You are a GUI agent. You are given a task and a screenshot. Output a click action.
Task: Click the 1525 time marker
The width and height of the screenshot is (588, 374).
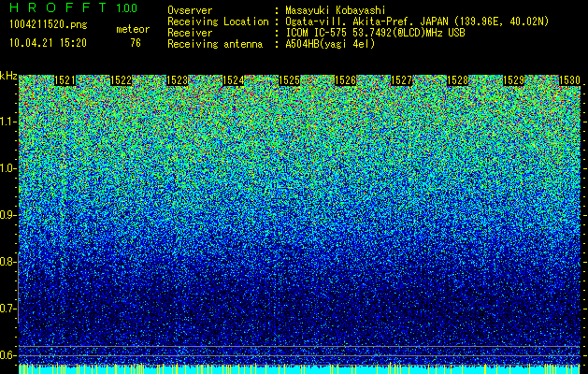[x=289, y=80]
